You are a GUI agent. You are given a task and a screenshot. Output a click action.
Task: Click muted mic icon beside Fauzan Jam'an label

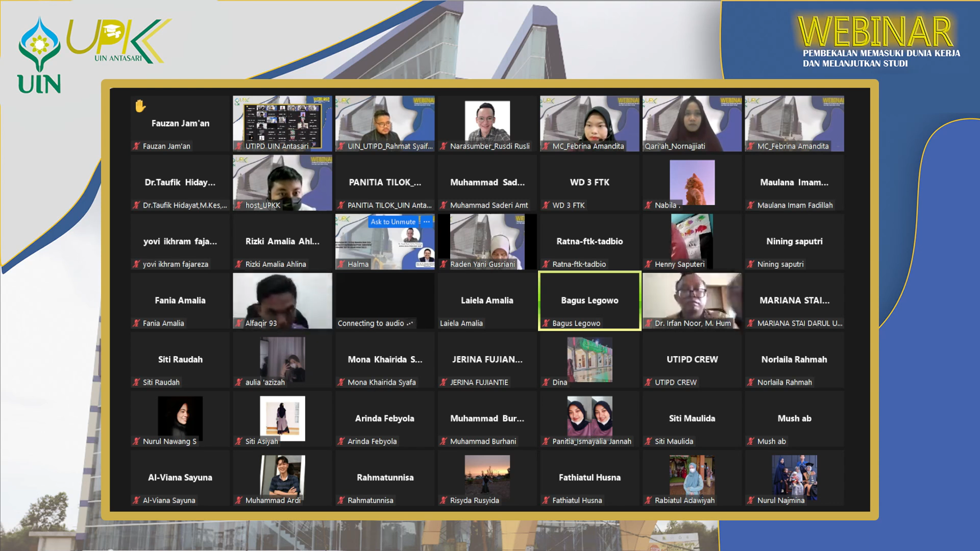click(136, 146)
